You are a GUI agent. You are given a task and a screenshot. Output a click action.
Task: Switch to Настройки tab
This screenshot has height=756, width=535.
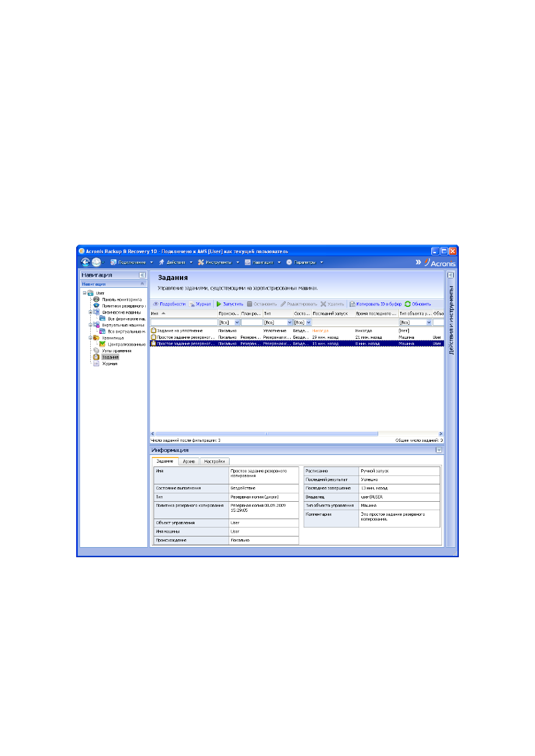[x=215, y=461]
